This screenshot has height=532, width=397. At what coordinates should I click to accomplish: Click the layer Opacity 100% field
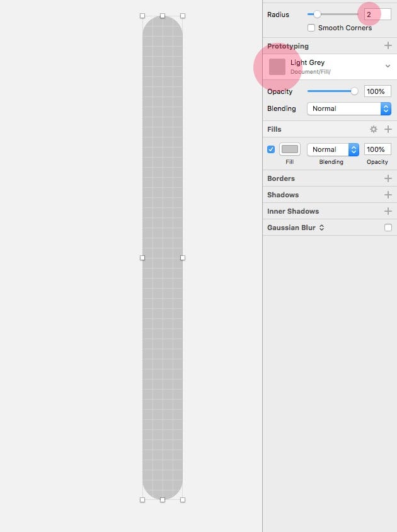click(377, 91)
